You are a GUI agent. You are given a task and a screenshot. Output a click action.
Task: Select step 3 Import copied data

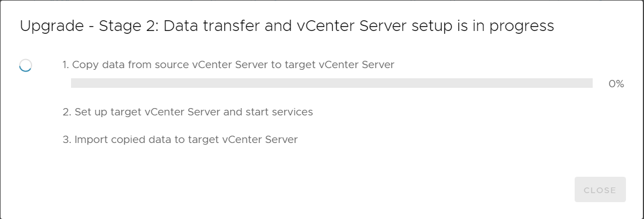[x=180, y=140]
